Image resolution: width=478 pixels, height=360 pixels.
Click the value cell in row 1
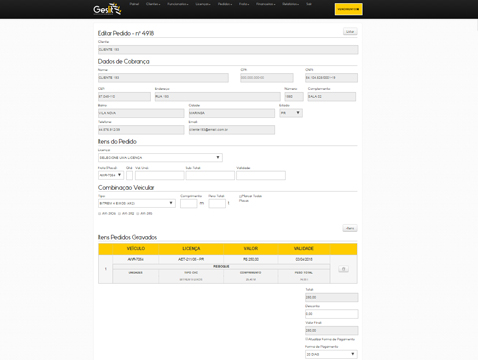[251, 259]
